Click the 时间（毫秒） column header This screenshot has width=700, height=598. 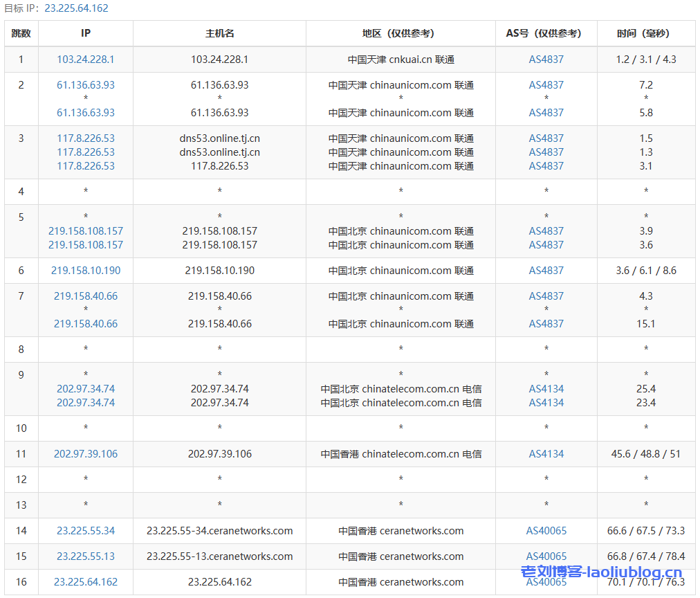tap(645, 33)
